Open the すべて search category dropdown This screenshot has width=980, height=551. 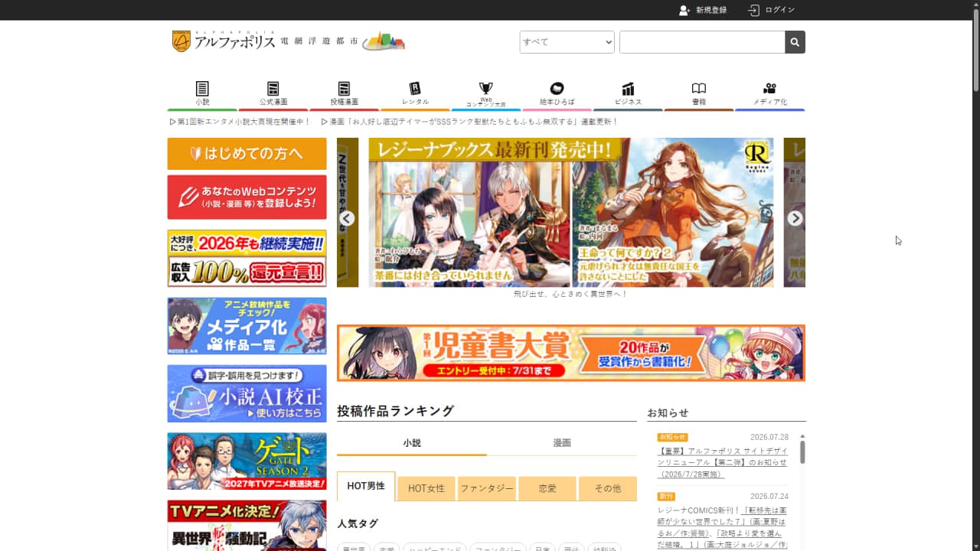(x=567, y=42)
